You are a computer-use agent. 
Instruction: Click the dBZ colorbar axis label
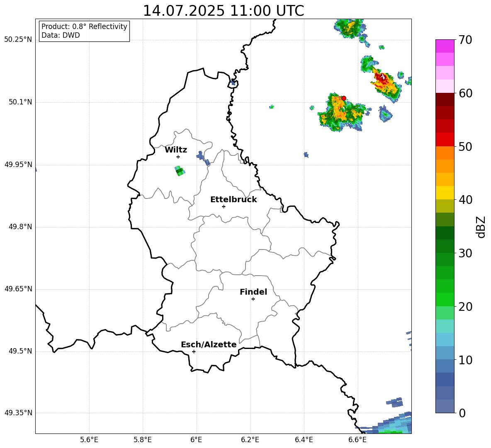tap(481, 227)
